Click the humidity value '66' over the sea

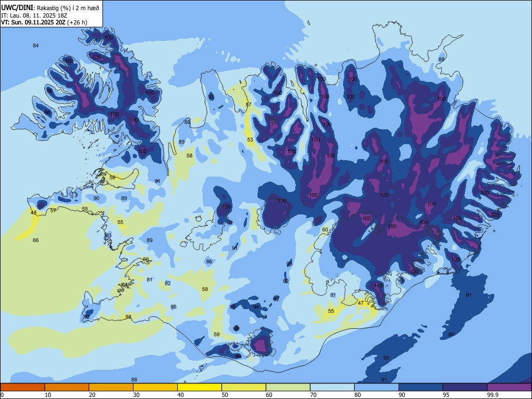36,240
